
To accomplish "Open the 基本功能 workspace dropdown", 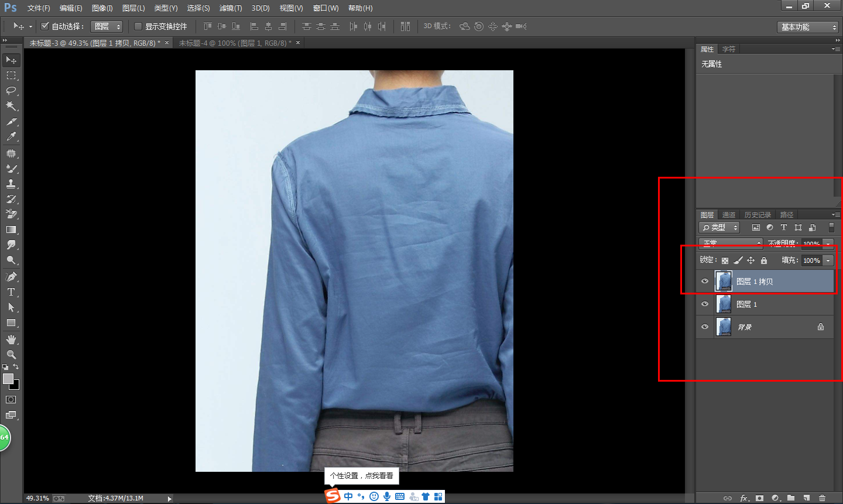I will pyautogui.click(x=808, y=27).
